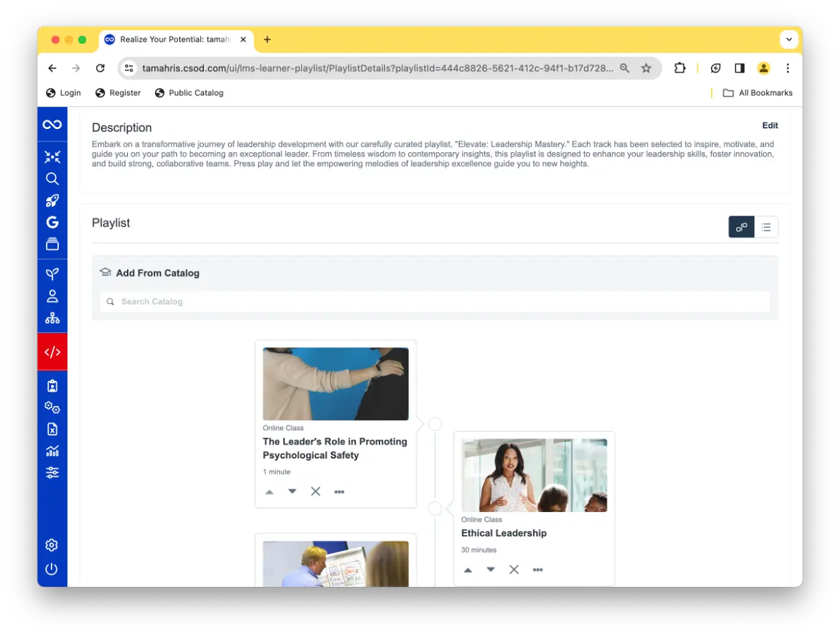Select the Realize Your Potential browser tab
The image size is (840, 637).
(x=176, y=40)
